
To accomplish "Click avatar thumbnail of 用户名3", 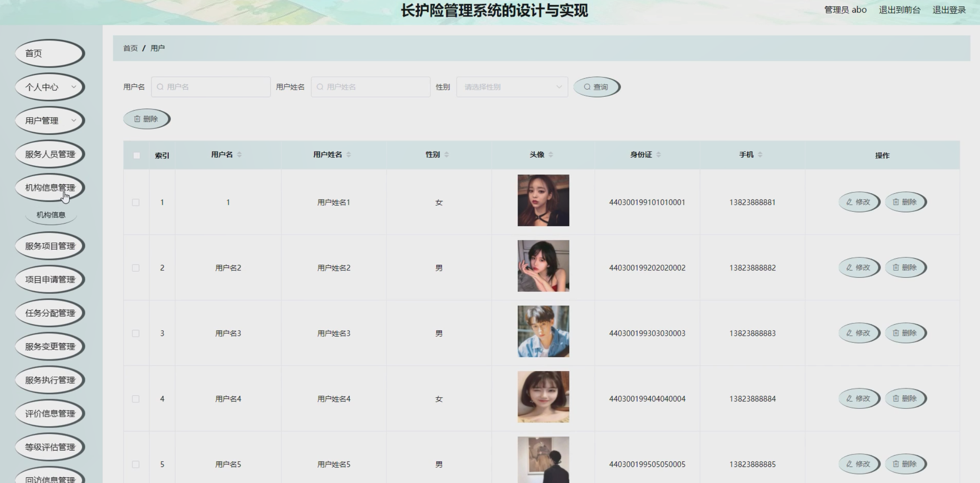I will click(x=543, y=332).
